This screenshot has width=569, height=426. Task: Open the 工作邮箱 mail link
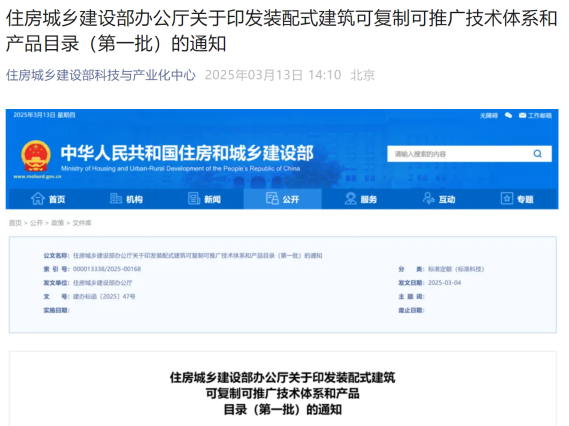pos(535,115)
